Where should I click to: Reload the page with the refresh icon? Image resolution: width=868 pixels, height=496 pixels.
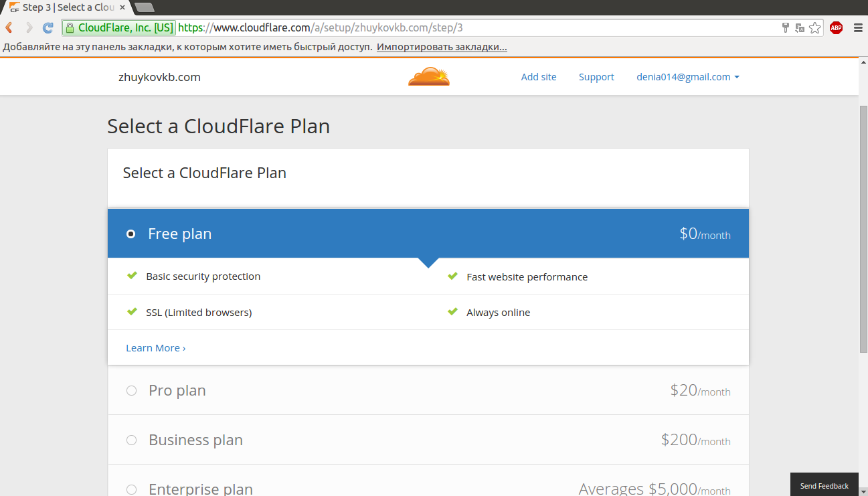coord(48,28)
